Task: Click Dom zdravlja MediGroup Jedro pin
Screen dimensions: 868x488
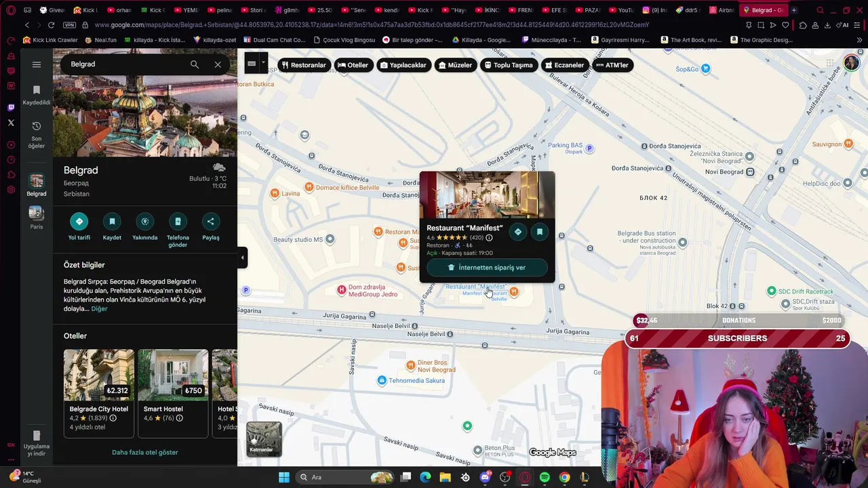Action: click(x=342, y=290)
